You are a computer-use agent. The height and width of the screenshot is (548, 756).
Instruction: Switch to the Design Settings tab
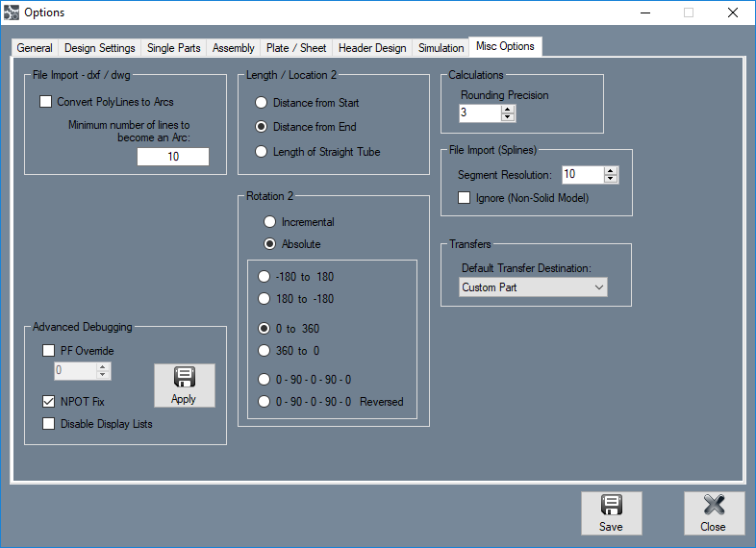[x=100, y=48]
